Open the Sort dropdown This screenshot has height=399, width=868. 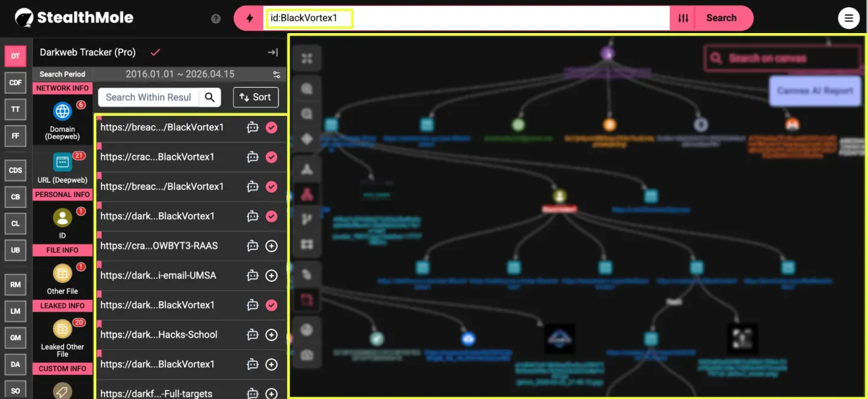tap(255, 97)
